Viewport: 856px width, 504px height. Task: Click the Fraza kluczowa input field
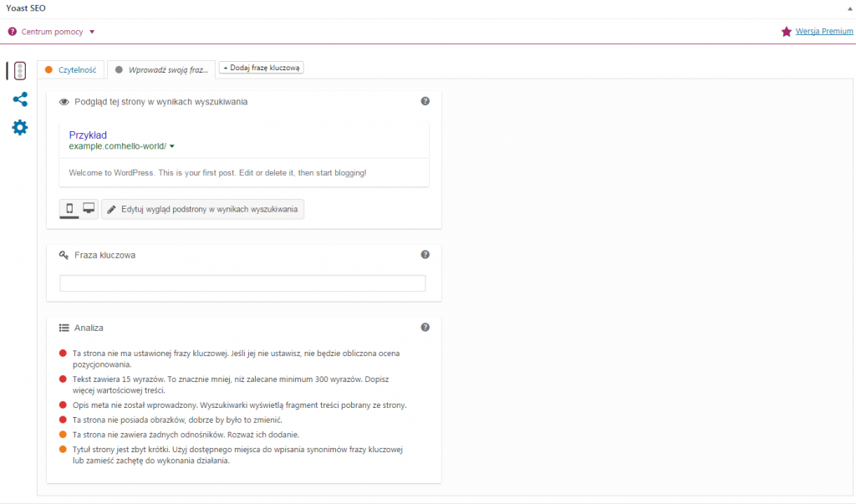click(242, 283)
